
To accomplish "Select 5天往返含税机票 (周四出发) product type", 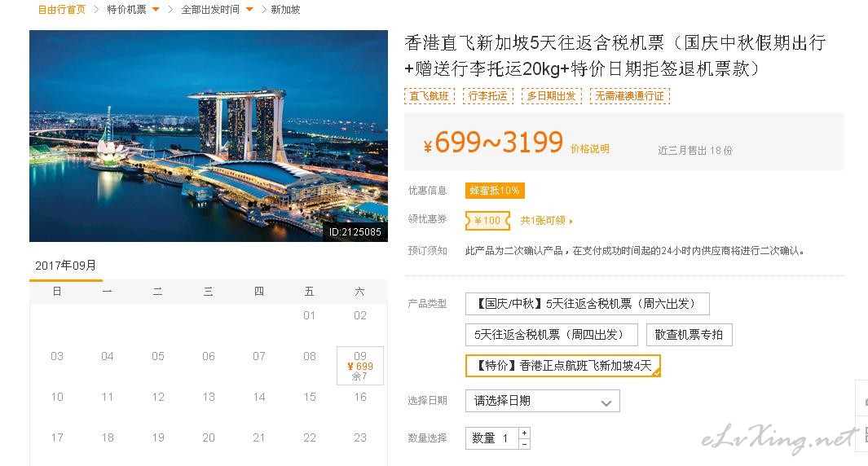I will (x=551, y=335).
